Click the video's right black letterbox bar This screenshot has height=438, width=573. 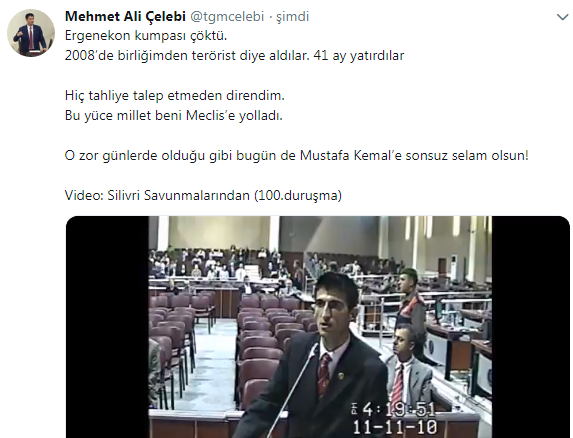pyautogui.click(x=531, y=327)
